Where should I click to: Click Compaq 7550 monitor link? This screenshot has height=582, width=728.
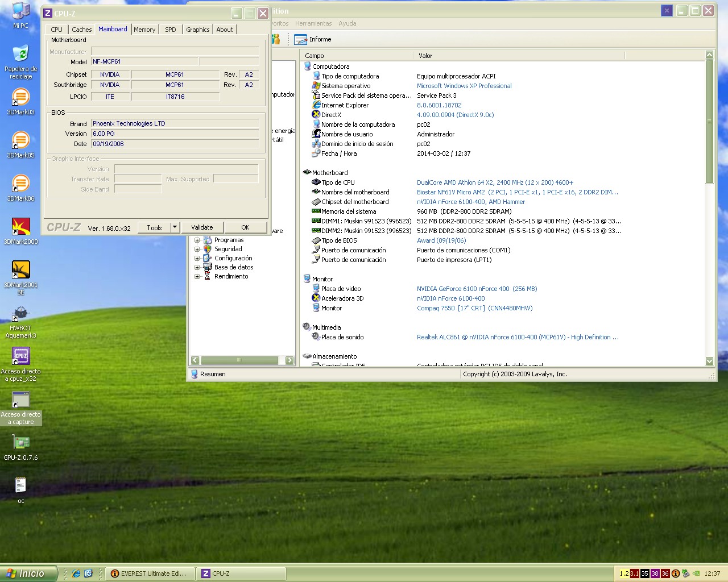(474, 308)
